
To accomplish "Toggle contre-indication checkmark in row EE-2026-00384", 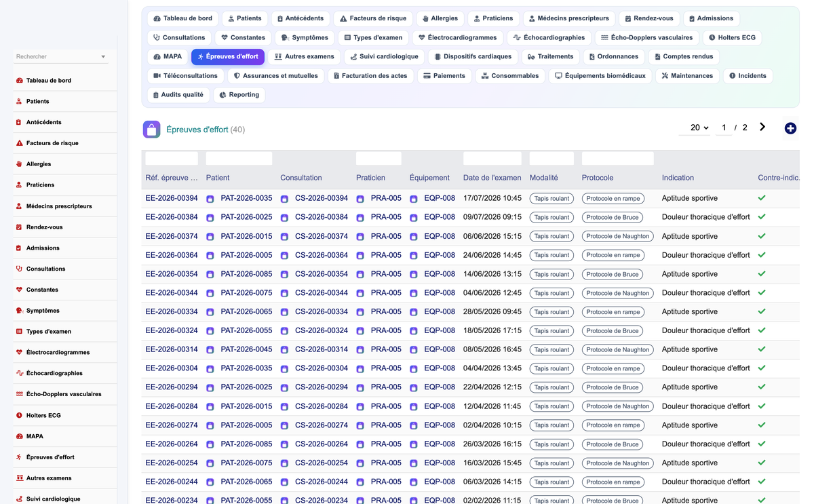I will tap(762, 217).
